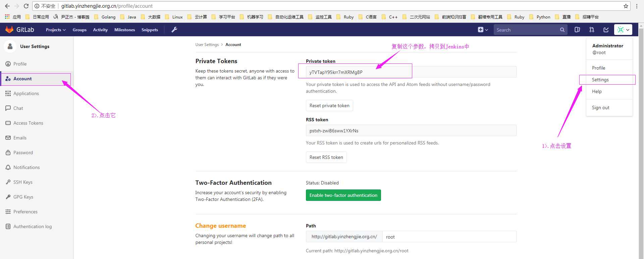Go back with the browser back arrow
Screen dimensions: 644x259
[7, 6]
